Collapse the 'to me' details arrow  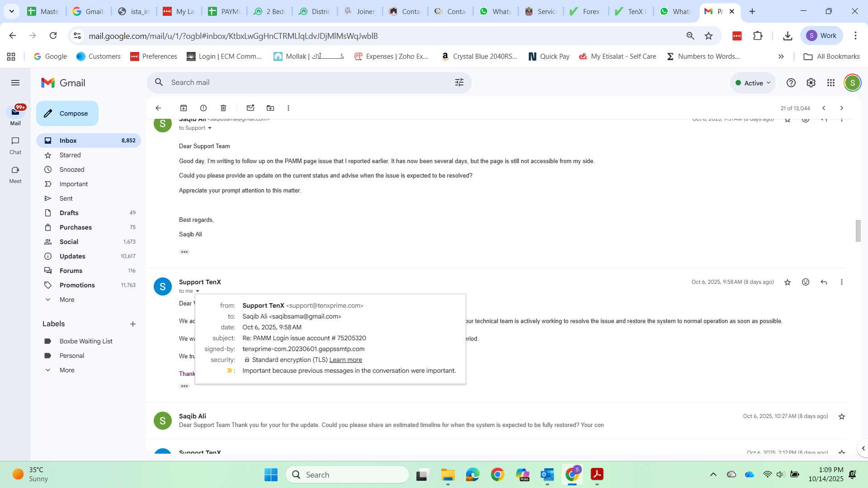click(198, 291)
